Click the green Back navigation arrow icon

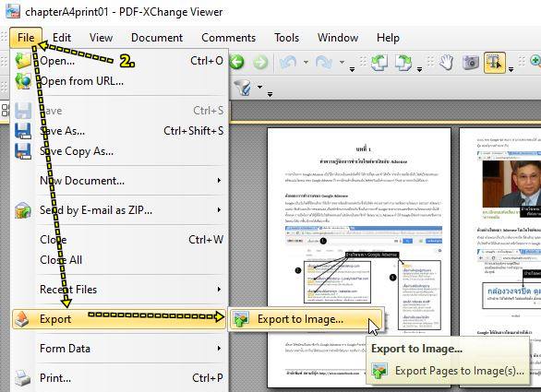pos(237,62)
